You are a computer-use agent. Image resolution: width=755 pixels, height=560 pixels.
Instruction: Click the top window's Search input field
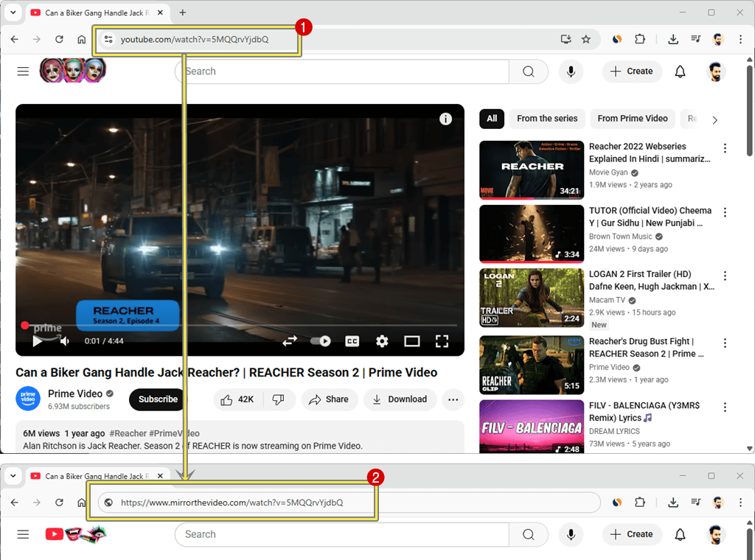(342, 71)
